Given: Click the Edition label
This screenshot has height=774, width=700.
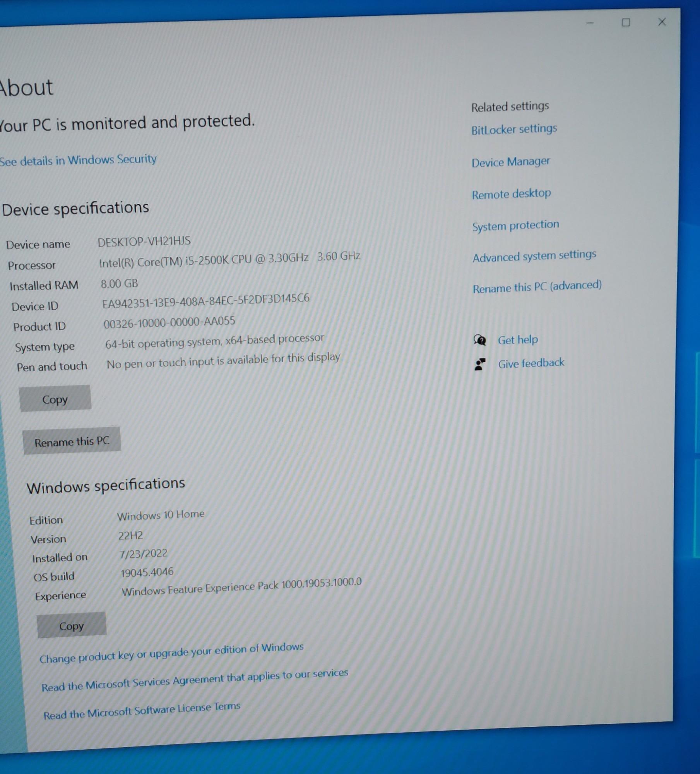Looking at the screenshot, I should 46,520.
